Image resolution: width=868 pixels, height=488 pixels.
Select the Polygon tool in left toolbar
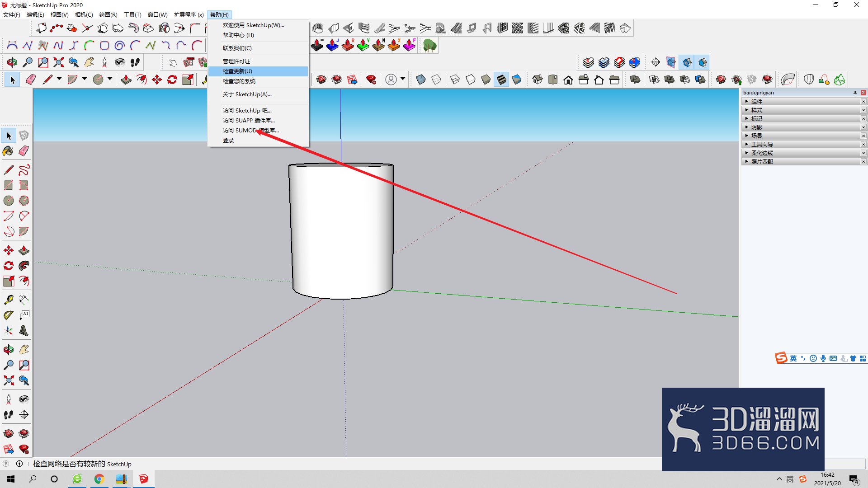pyautogui.click(x=24, y=201)
